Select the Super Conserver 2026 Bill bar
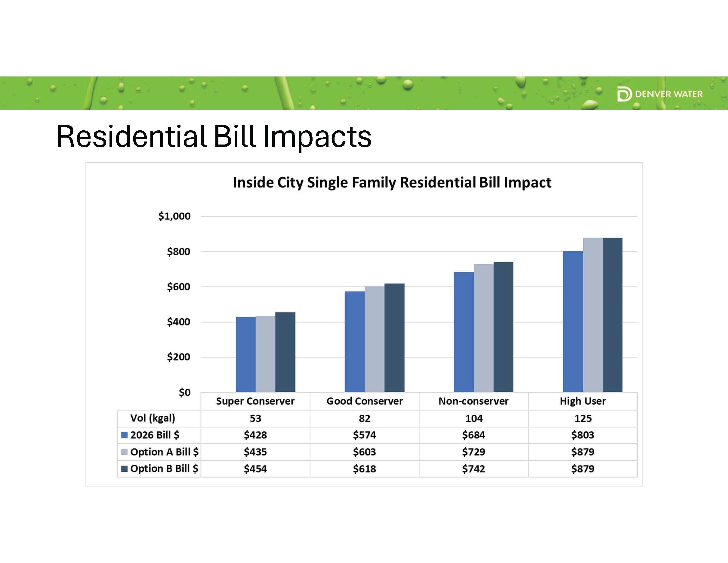Viewport: 728px width, 563px height. click(x=246, y=354)
